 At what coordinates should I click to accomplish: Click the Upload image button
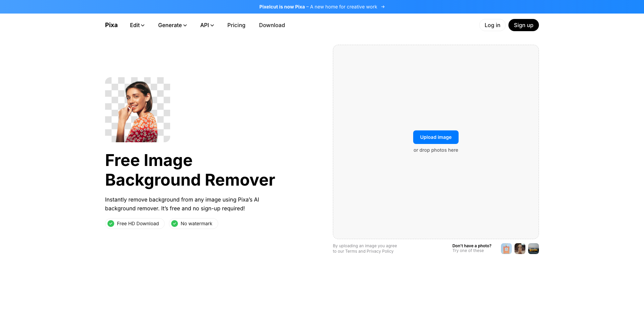coord(436,137)
